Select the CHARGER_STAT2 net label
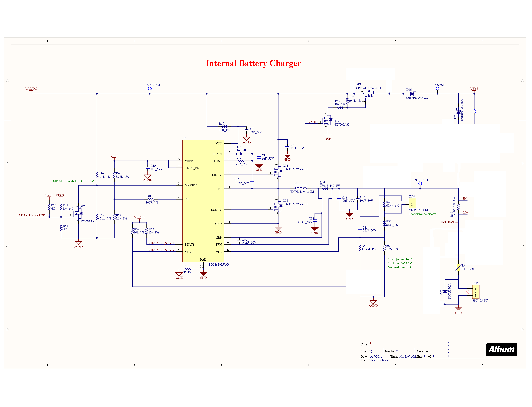Viewport: 532px width, 407px height. click(x=161, y=250)
